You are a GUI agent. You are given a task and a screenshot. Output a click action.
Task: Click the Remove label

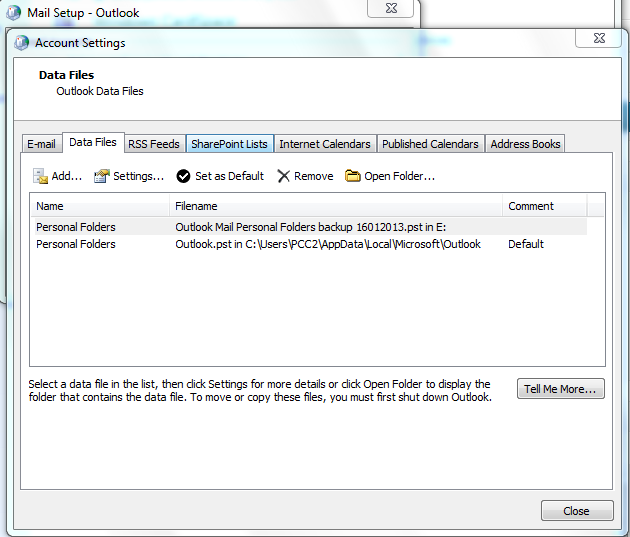tap(314, 176)
